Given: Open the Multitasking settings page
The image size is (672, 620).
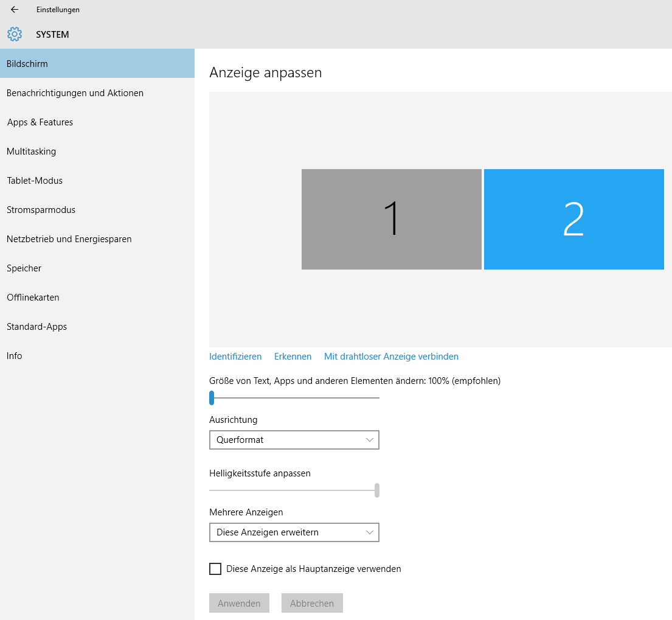Looking at the screenshot, I should click(x=31, y=151).
